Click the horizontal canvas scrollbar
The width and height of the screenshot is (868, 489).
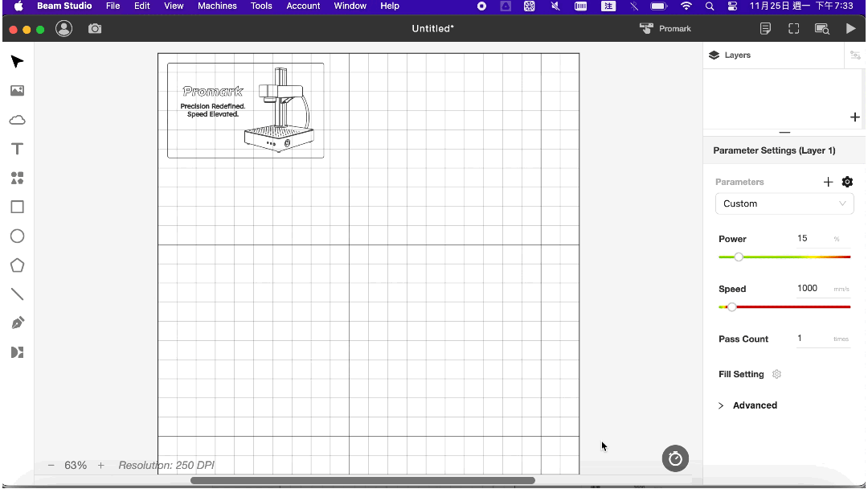coord(362,480)
